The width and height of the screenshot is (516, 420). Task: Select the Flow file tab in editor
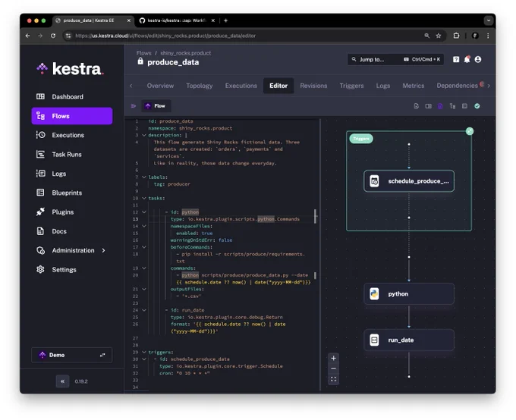tap(156, 106)
